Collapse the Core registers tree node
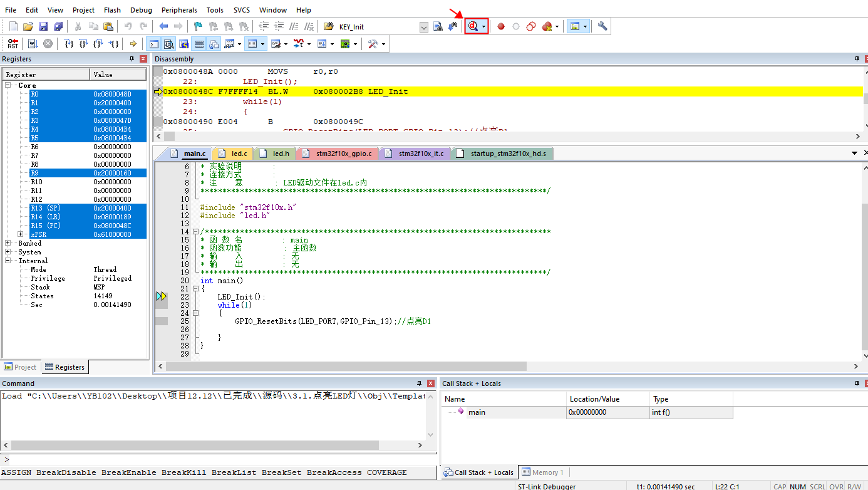Viewport: 868px width, 490px height. pyautogui.click(x=8, y=85)
